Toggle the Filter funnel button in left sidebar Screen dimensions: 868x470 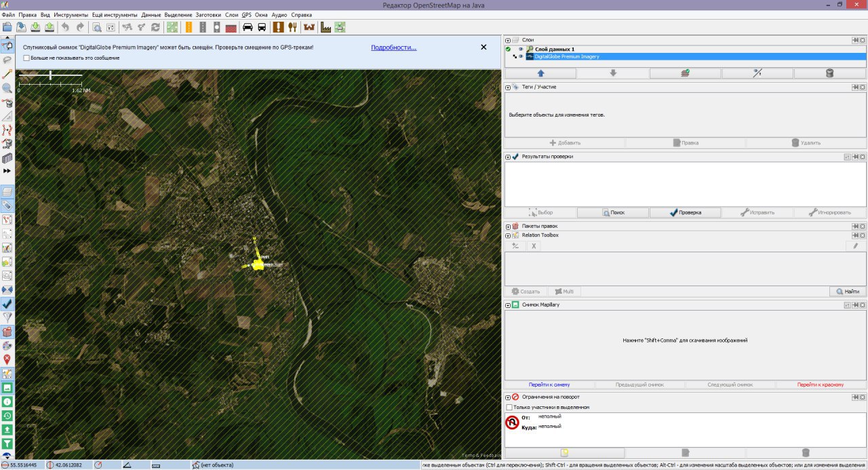7,317
